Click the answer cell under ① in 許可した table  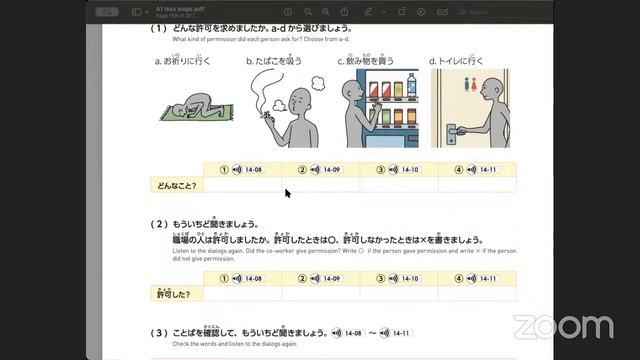[242, 293]
